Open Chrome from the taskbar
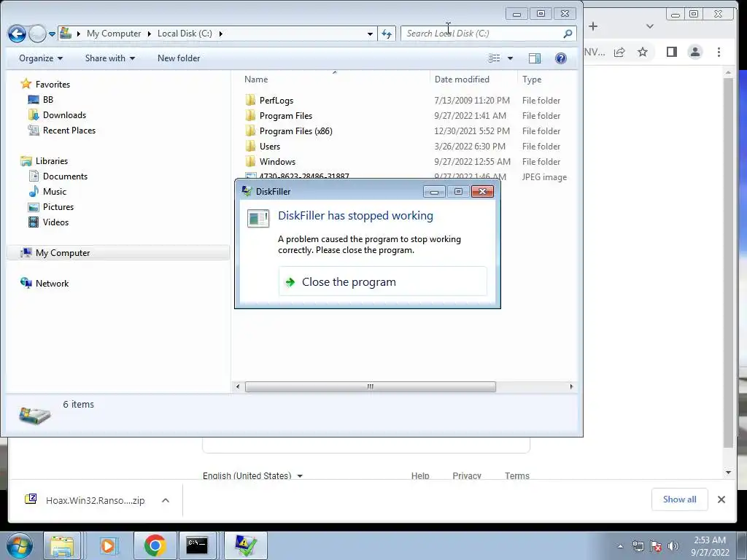Viewport: 747px width, 560px height. (x=155, y=545)
